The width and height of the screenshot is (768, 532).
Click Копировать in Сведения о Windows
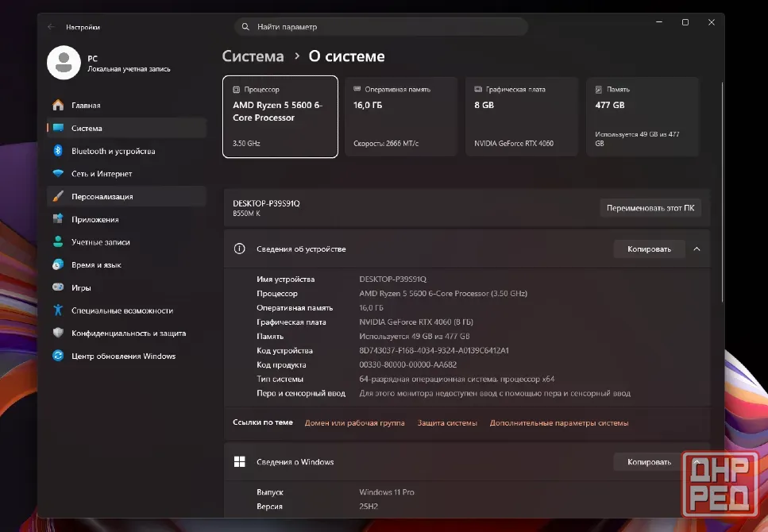point(649,461)
